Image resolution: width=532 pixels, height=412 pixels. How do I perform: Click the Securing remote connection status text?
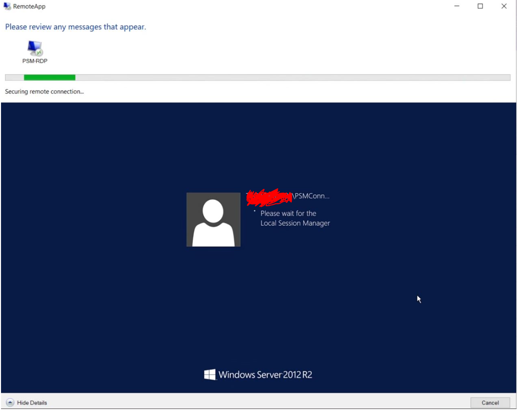coord(44,91)
